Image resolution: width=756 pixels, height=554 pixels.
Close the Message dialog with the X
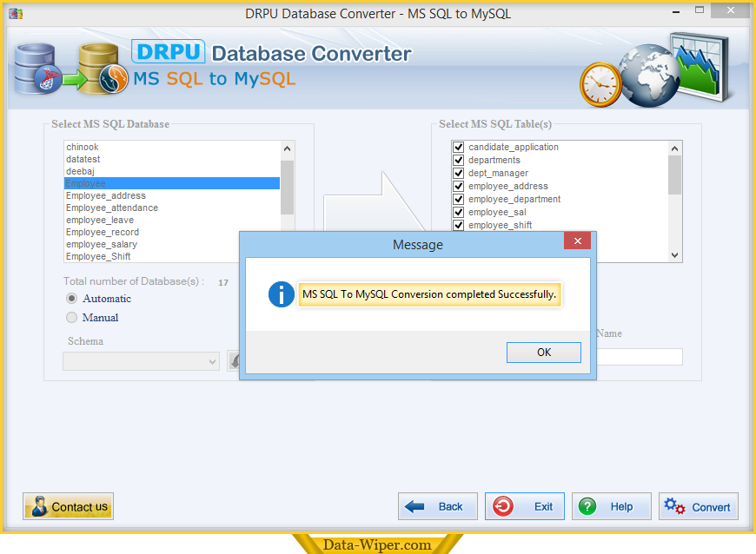click(x=577, y=241)
